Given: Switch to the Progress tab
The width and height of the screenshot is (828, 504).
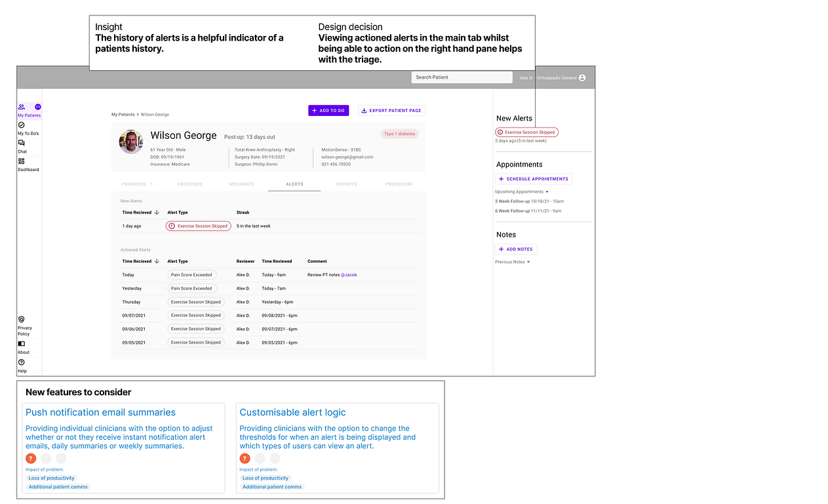Looking at the screenshot, I should point(137,184).
